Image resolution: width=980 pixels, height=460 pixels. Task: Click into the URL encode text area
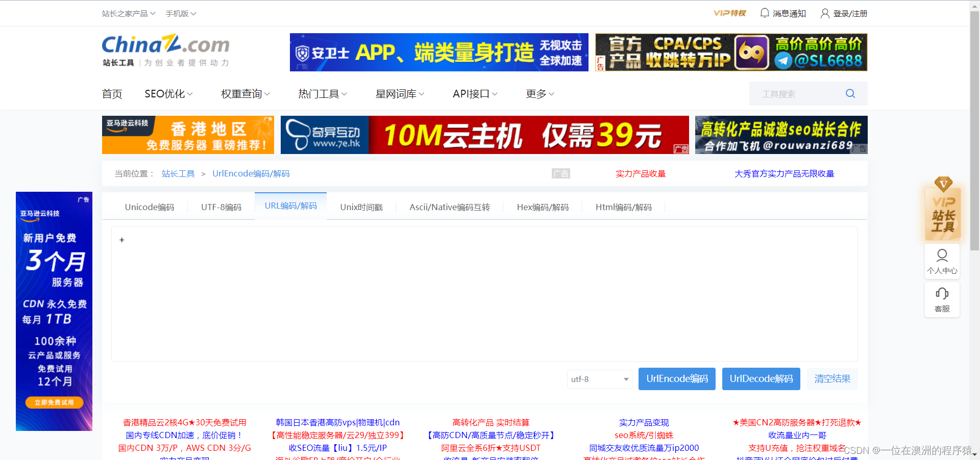coord(484,294)
